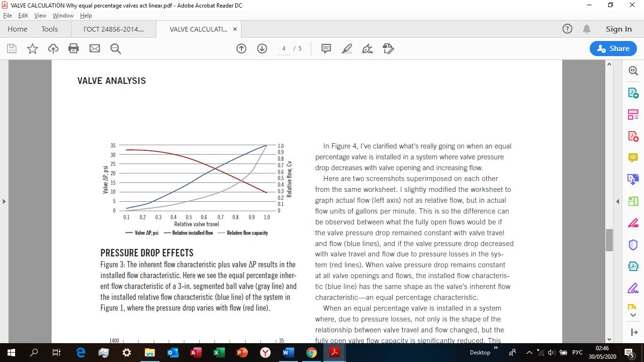Image resolution: width=644 pixels, height=362 pixels.
Task: Bookmark document with the star icon
Action: coord(33,49)
